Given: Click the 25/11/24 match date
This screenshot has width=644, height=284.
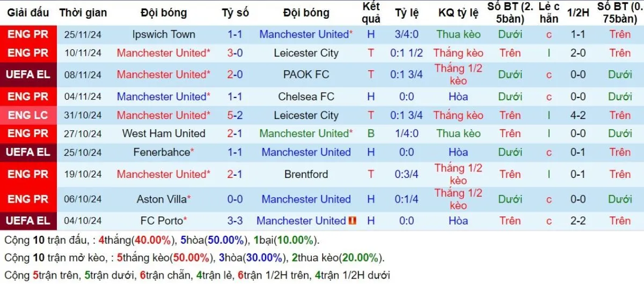Looking at the screenshot, I should point(83,34).
